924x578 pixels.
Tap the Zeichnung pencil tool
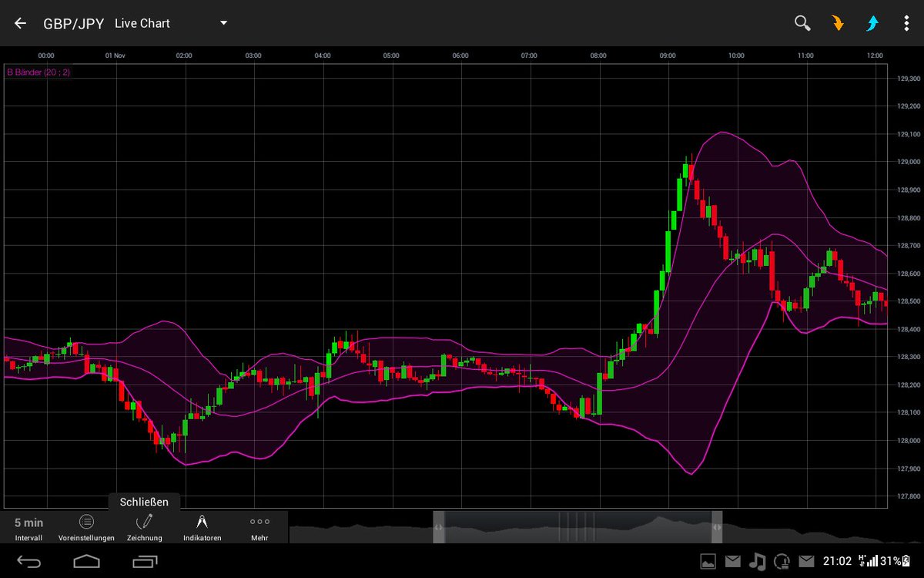click(x=144, y=528)
